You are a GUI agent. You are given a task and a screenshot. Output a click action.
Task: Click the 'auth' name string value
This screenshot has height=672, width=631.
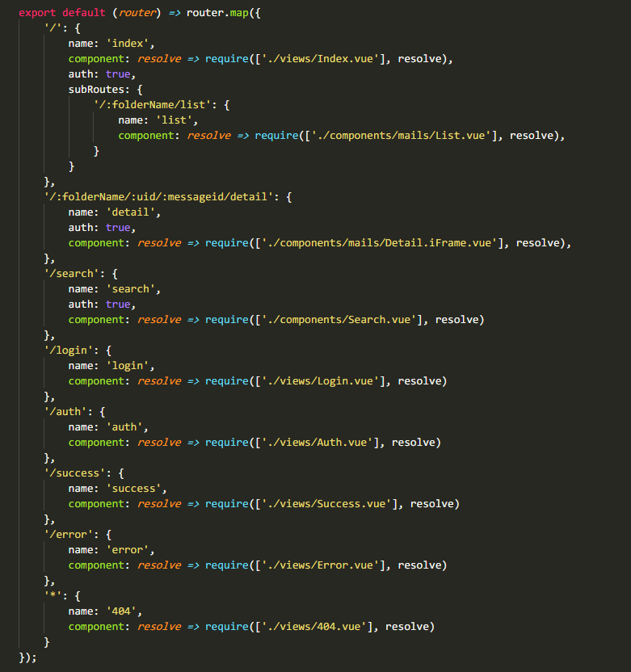(124, 427)
